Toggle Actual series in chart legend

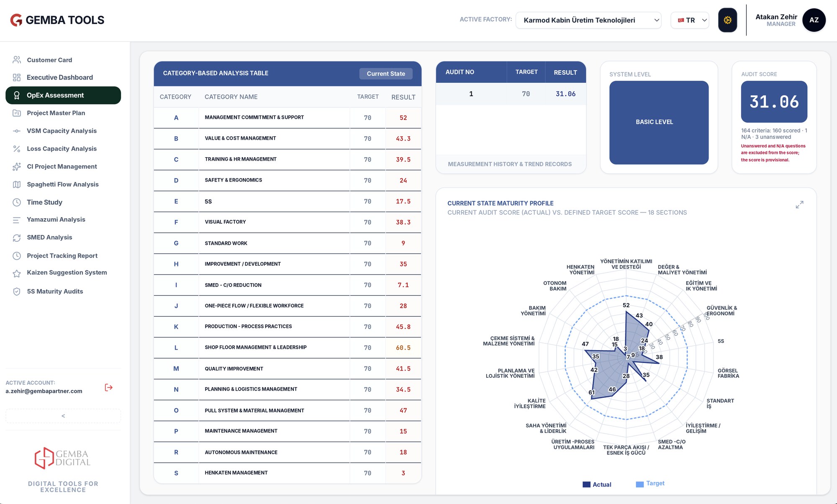[x=597, y=484]
